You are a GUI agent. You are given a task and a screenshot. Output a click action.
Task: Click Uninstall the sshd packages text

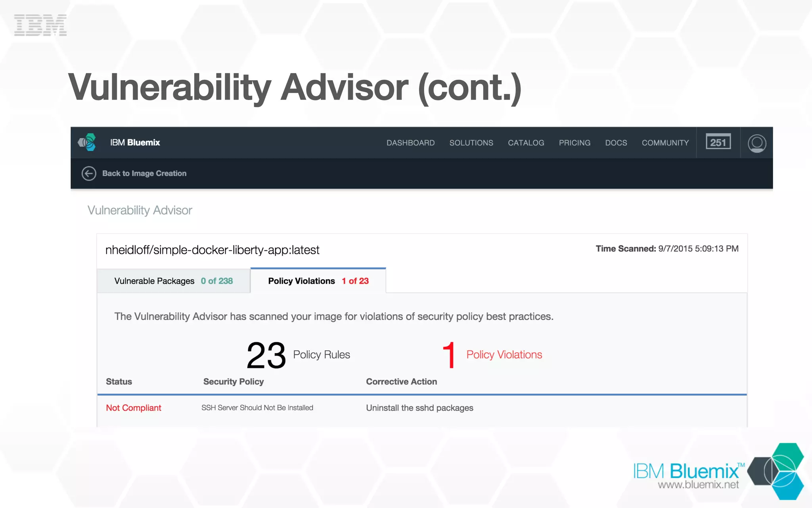[x=419, y=408]
